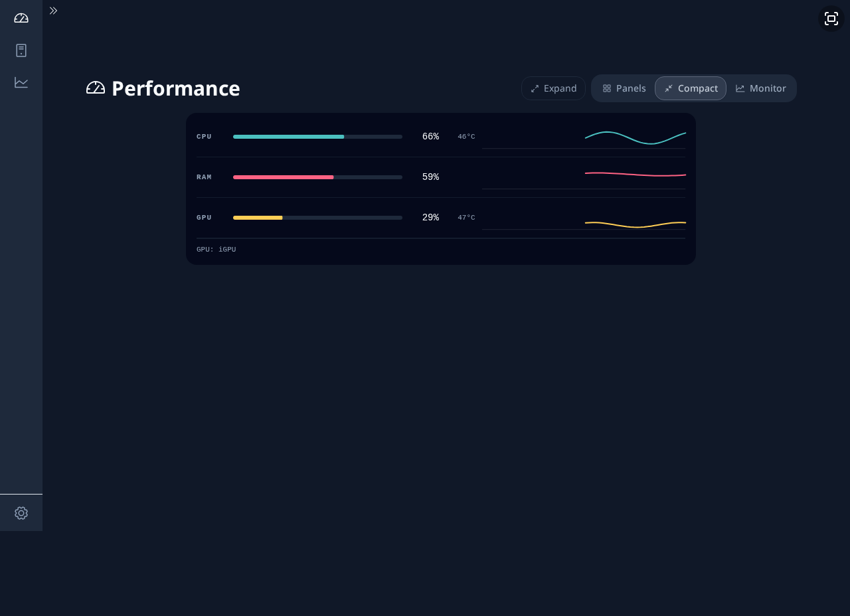Click the GPU sparkline graph
This screenshot has height=616, width=850.
pos(584,218)
